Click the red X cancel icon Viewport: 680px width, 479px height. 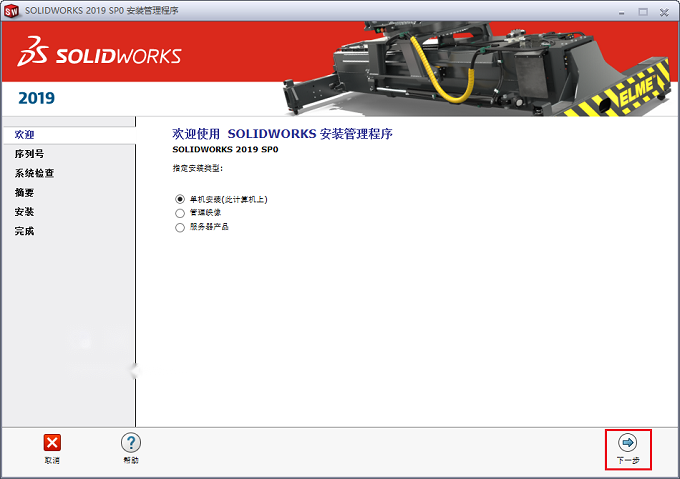pyautogui.click(x=52, y=443)
